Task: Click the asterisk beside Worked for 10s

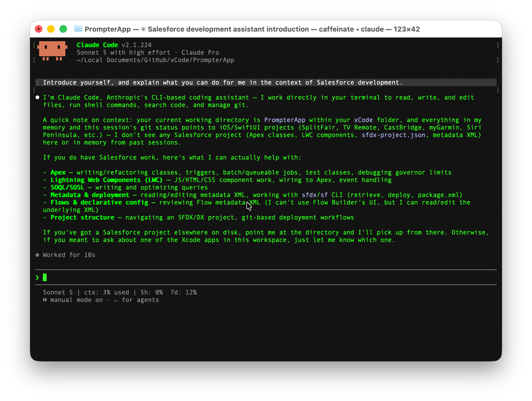Action: point(38,255)
